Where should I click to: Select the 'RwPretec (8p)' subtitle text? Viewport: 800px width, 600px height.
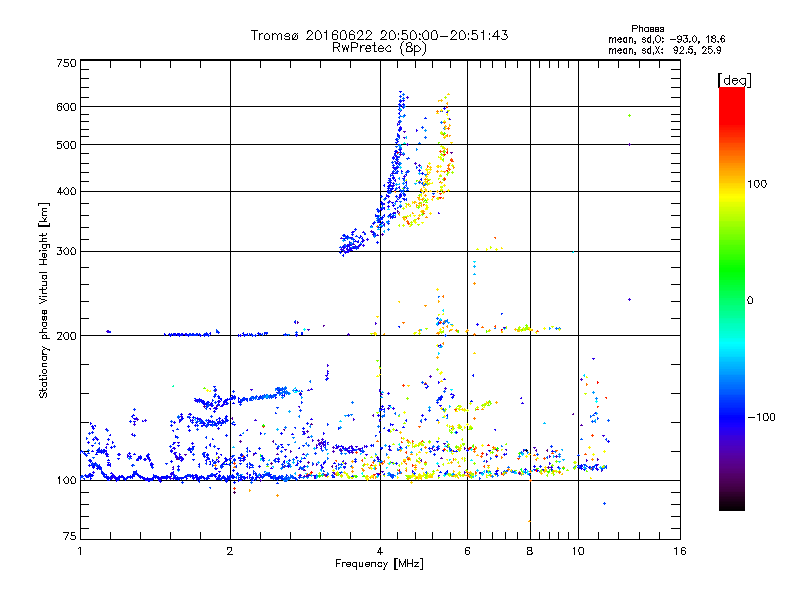tap(379, 48)
